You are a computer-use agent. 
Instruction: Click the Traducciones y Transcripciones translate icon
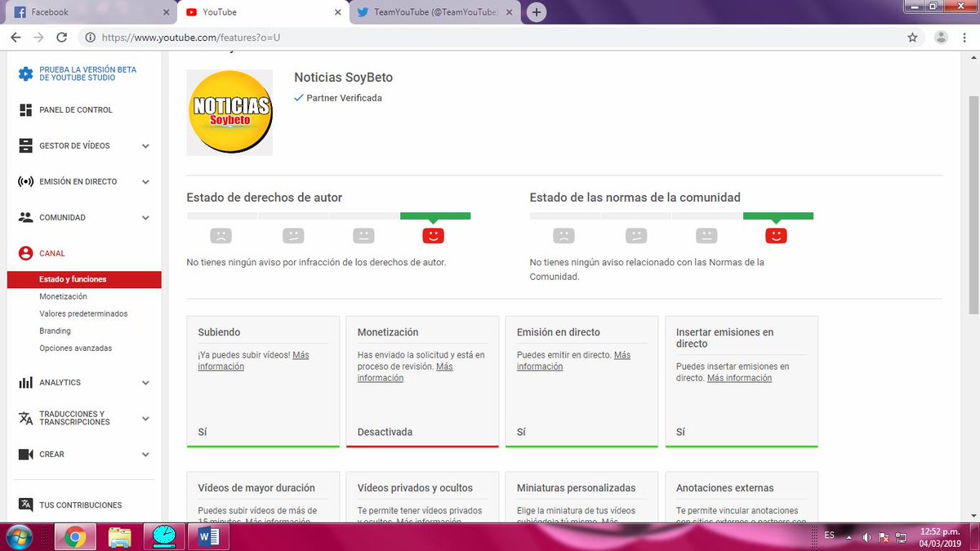click(x=25, y=418)
